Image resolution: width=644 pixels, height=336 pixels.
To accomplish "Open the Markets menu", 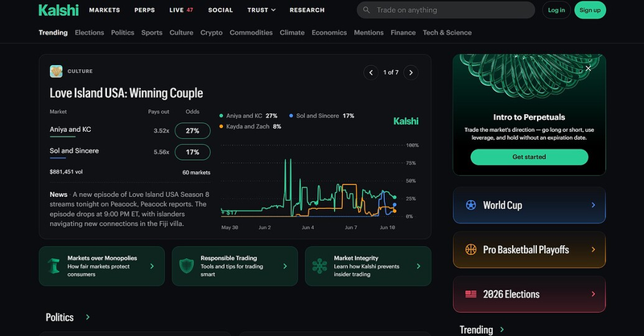I will (x=105, y=10).
